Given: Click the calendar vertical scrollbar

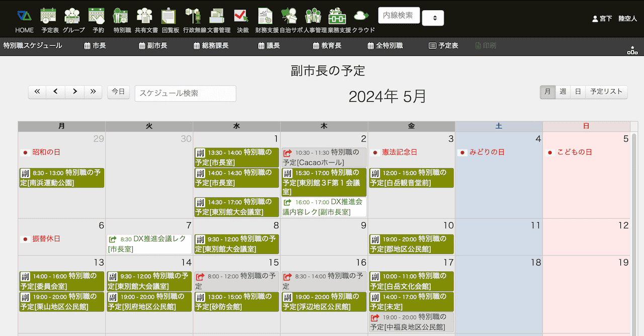Looking at the screenshot, I should (x=633, y=227).
